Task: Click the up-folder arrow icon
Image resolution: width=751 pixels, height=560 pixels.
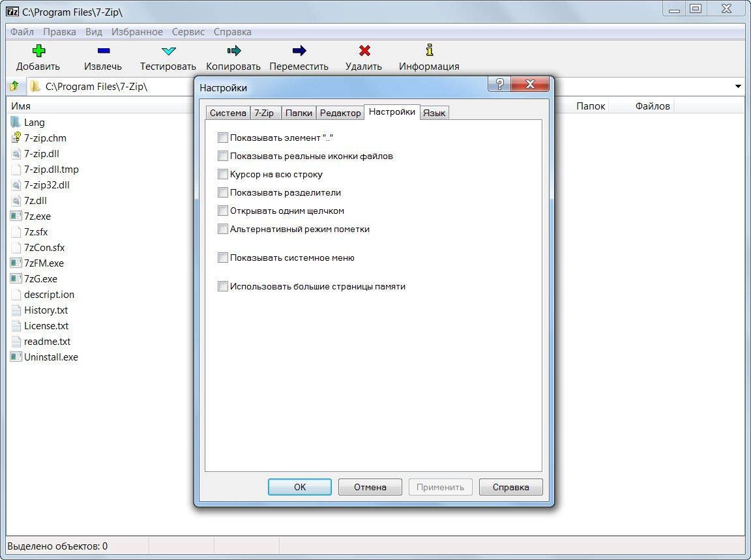Action: (x=14, y=86)
